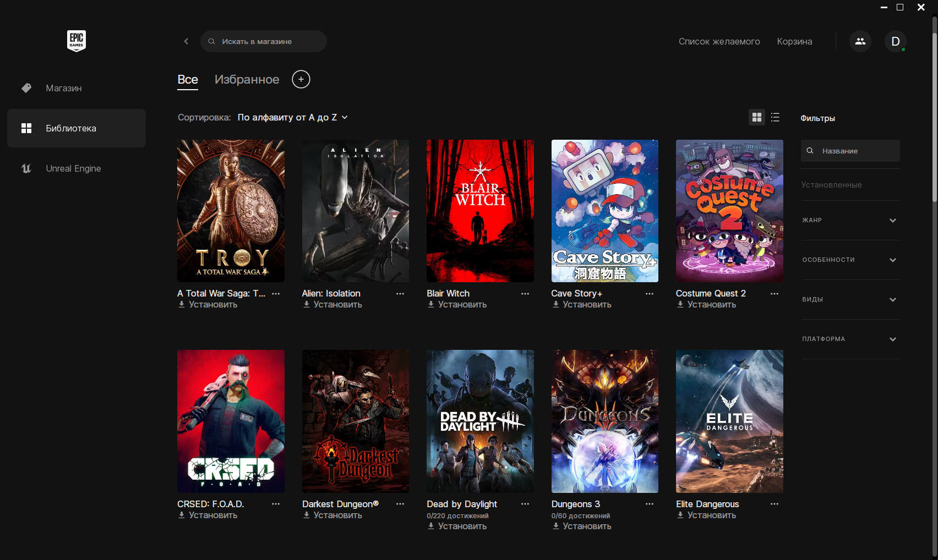Open Cave Story+ cover art

click(x=605, y=211)
